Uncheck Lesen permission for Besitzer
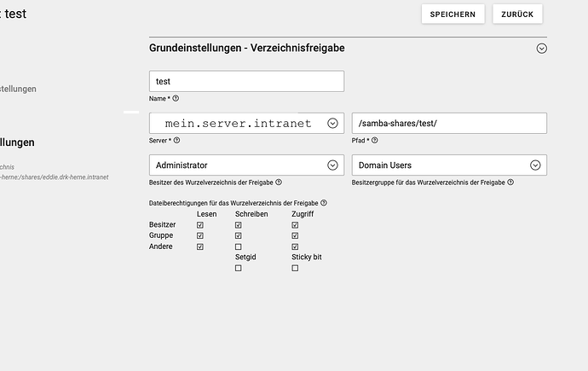This screenshot has width=588, height=371. [x=200, y=225]
